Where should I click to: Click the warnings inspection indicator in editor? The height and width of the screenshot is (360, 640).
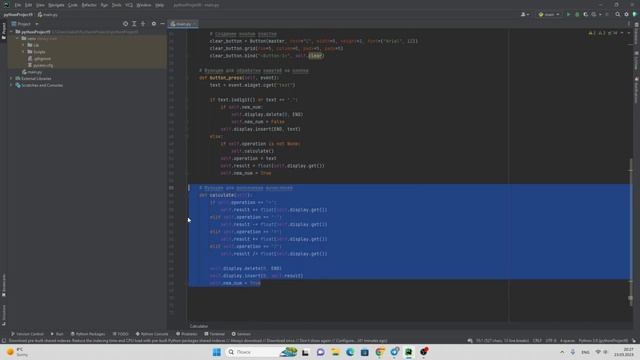coord(603,33)
